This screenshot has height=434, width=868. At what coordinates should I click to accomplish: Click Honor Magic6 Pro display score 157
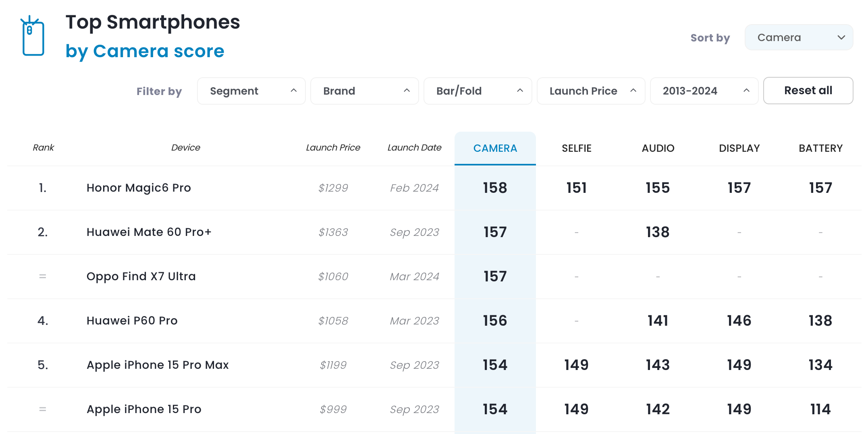[x=739, y=188]
